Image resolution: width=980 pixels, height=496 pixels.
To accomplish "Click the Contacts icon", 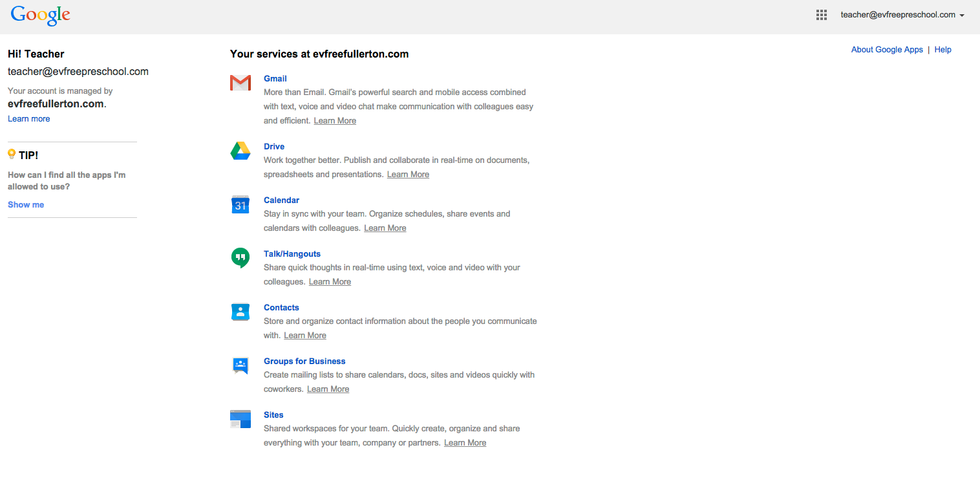I will coord(240,312).
